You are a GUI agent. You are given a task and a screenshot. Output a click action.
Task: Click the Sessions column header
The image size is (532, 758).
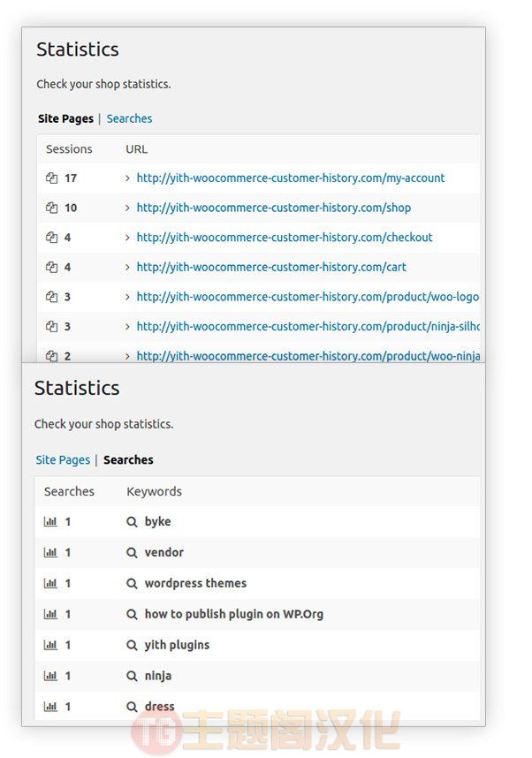pos(69,149)
